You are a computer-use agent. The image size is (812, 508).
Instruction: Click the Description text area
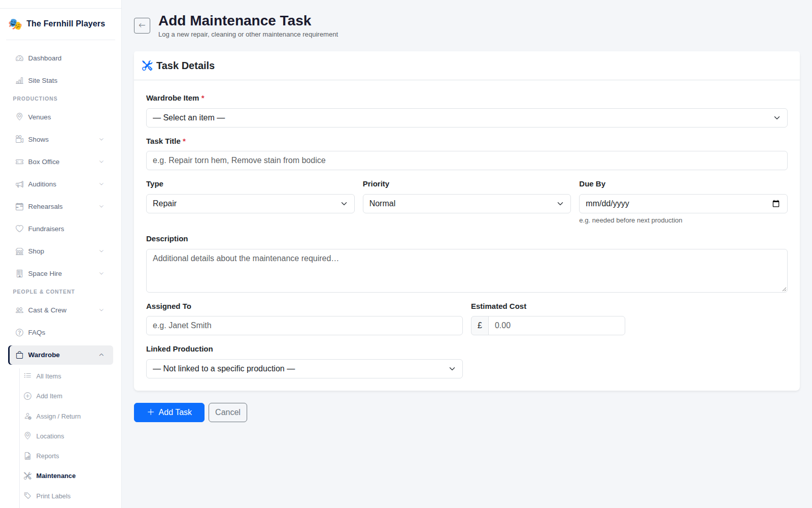[467, 271]
